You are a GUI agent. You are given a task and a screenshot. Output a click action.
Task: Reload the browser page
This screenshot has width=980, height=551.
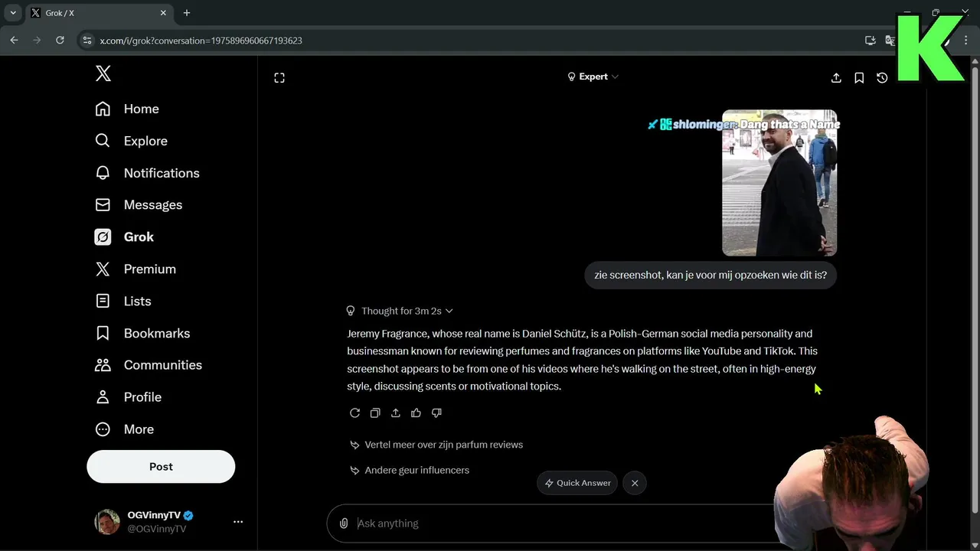point(60,40)
